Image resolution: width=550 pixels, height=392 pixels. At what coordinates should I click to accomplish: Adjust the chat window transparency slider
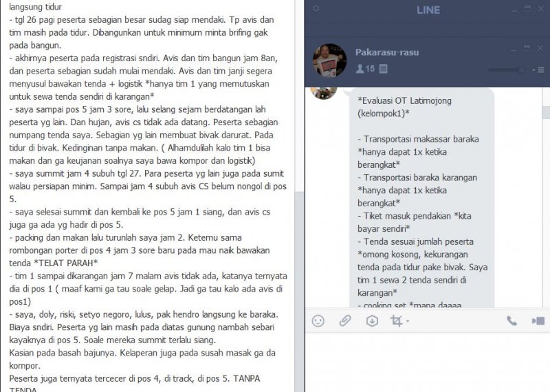pyautogui.click(x=507, y=70)
